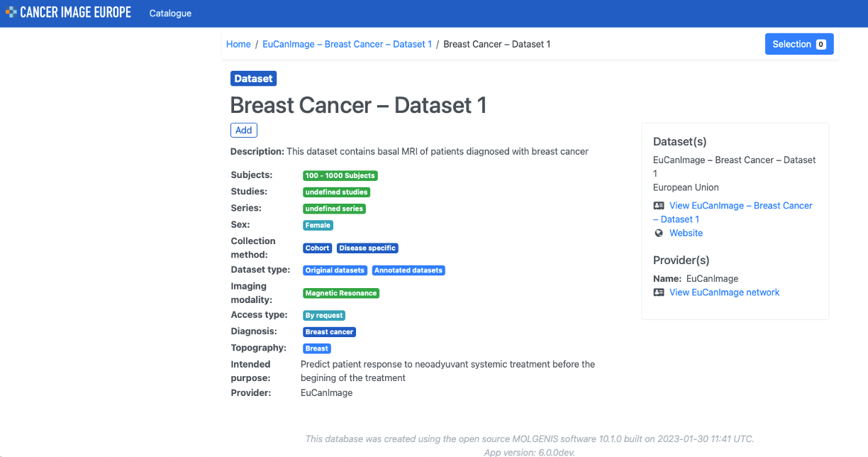Click the "Magnetic Resonance" modality badge
Image resolution: width=868 pixels, height=457 pixels.
pyautogui.click(x=340, y=293)
